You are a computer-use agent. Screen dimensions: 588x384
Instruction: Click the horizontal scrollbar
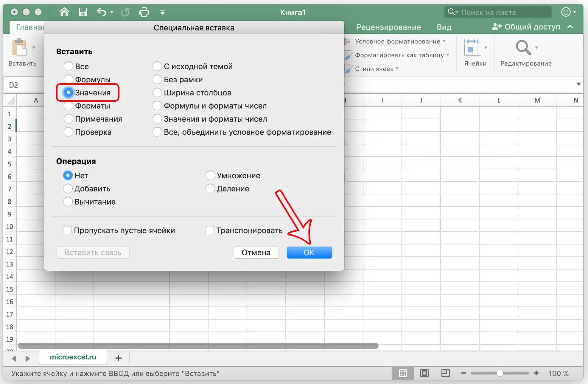pos(198,346)
